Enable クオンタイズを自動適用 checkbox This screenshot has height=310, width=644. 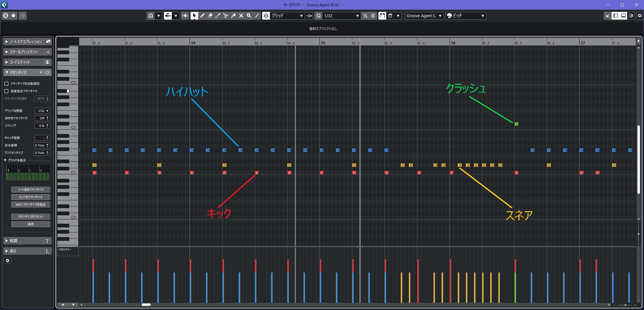[7, 83]
